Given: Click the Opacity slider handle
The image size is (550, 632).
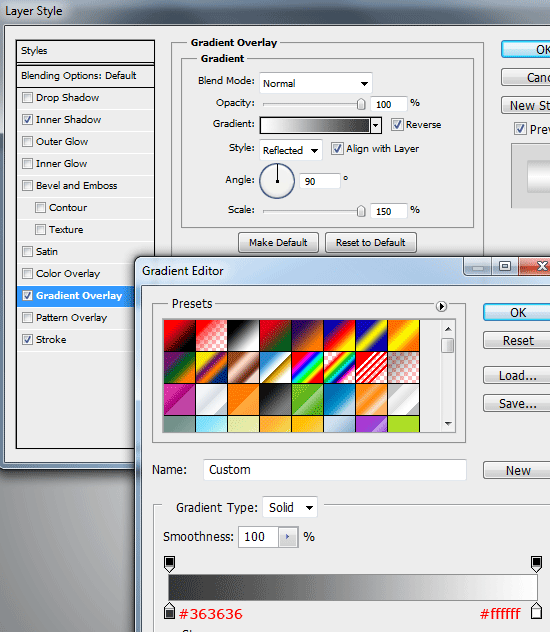Looking at the screenshot, I should 361,104.
